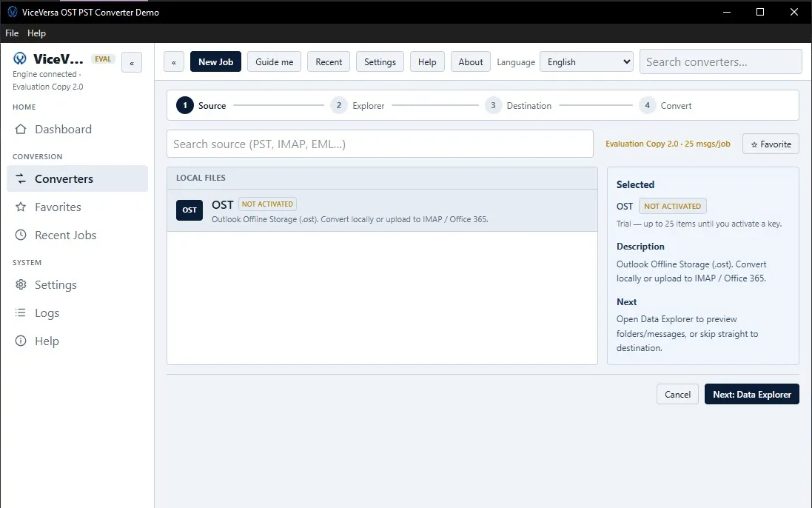Viewport: 812px width, 508px height.
Task: Open the Recent toolbar button
Action: pyautogui.click(x=329, y=61)
